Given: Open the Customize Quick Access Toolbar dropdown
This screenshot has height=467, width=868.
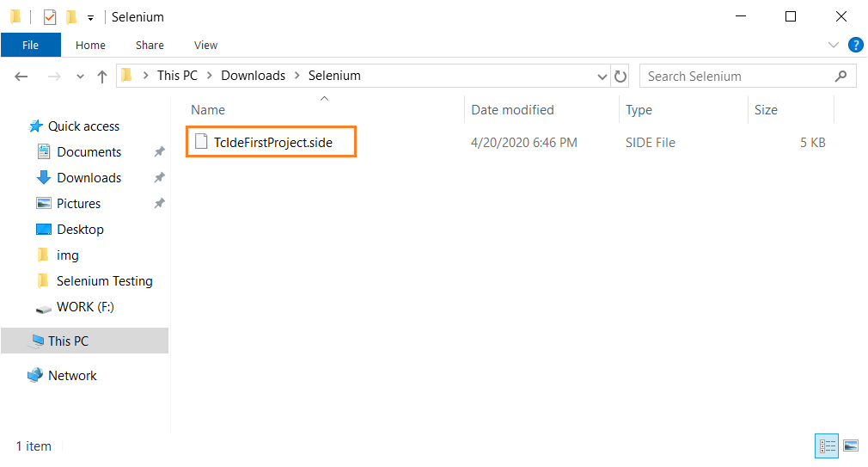Looking at the screenshot, I should point(90,18).
